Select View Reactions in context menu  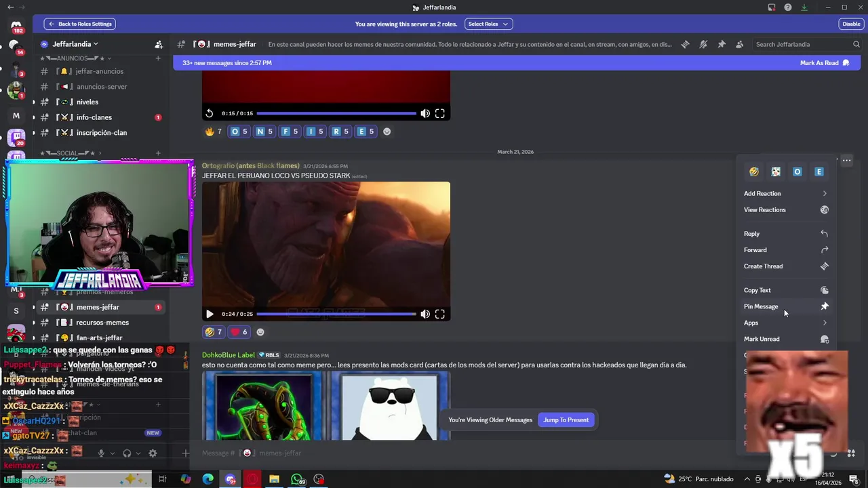pos(786,210)
